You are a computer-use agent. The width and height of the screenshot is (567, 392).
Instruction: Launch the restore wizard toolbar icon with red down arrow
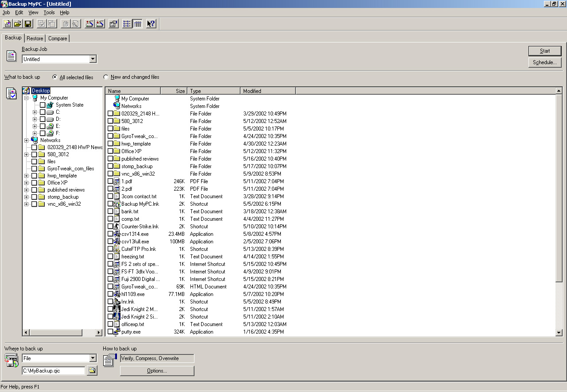tap(100, 24)
